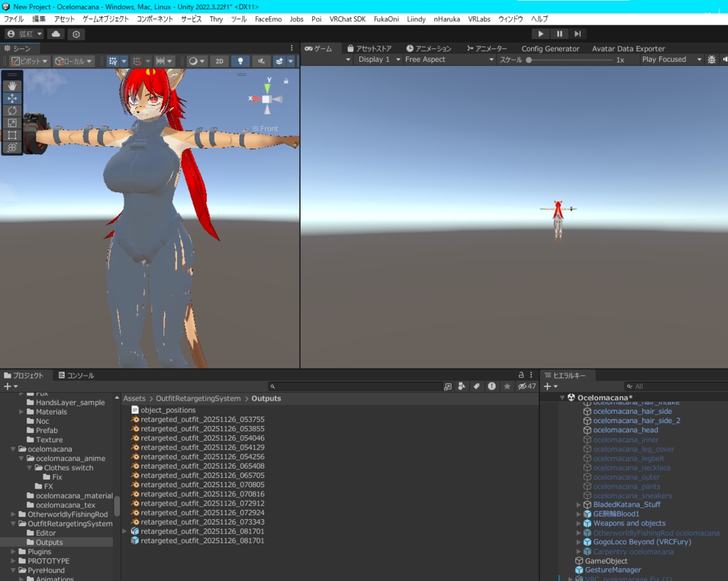This screenshot has width=728, height=581.
Task: Open Unity version control hexagon icon
Action: 76,34
